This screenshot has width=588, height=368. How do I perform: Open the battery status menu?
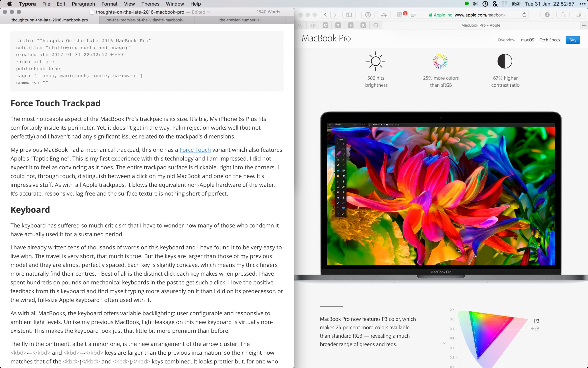click(516, 4)
